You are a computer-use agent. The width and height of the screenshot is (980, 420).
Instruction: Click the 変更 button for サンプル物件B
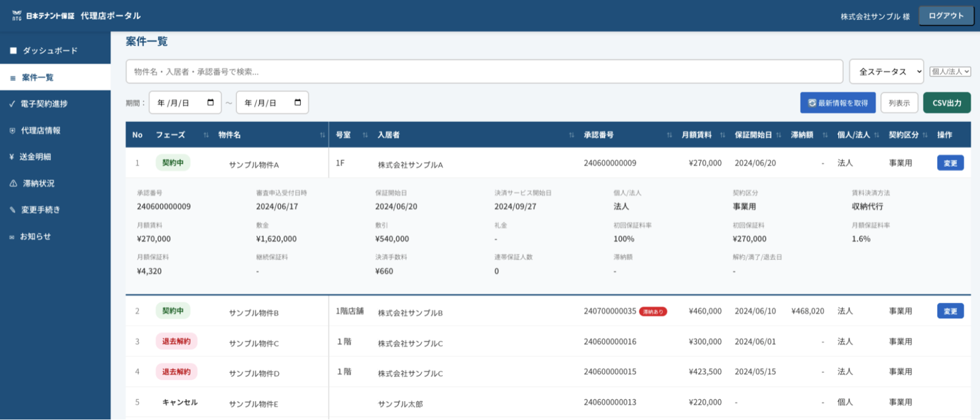point(950,311)
